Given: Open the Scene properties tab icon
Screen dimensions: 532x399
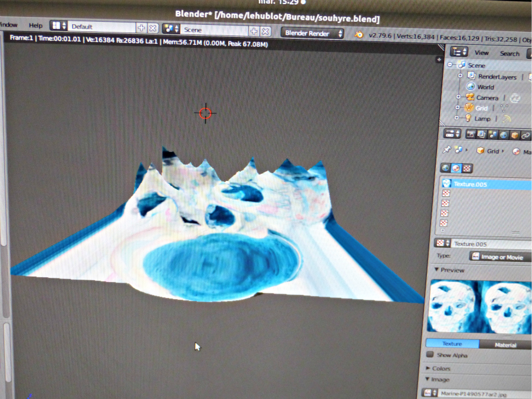Looking at the screenshot, I should coord(492,135).
